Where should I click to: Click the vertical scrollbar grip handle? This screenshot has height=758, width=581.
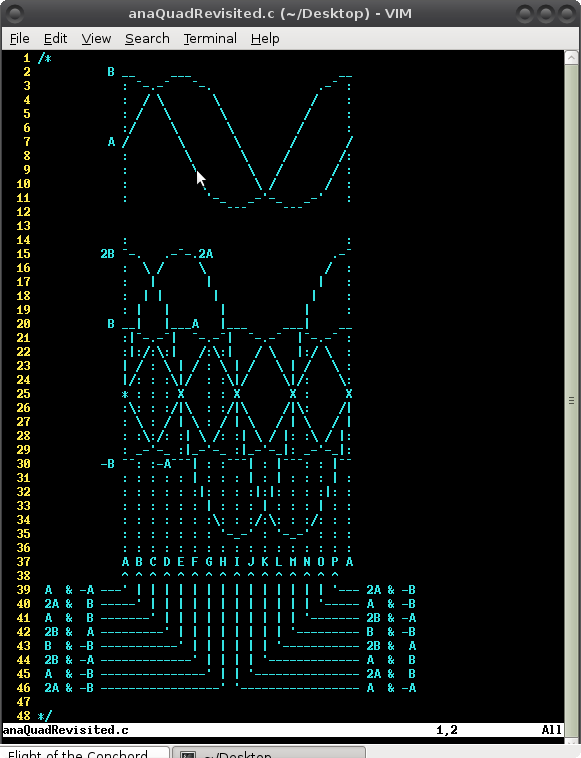coord(571,400)
